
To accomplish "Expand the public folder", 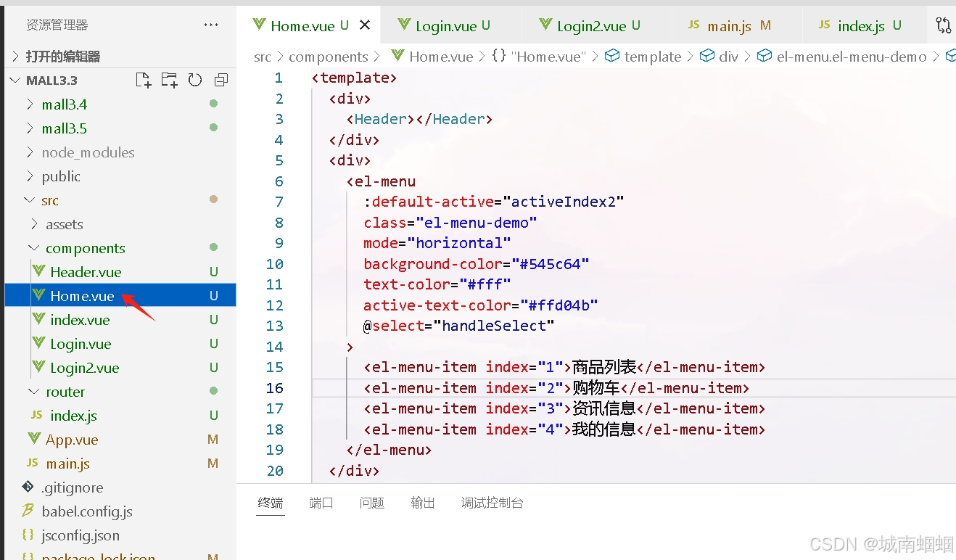I will 120,176.
